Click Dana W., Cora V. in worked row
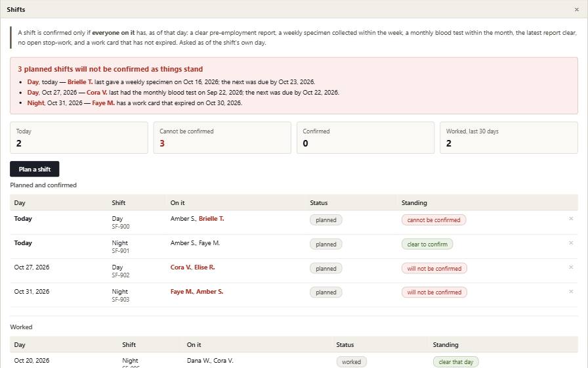 (210, 361)
